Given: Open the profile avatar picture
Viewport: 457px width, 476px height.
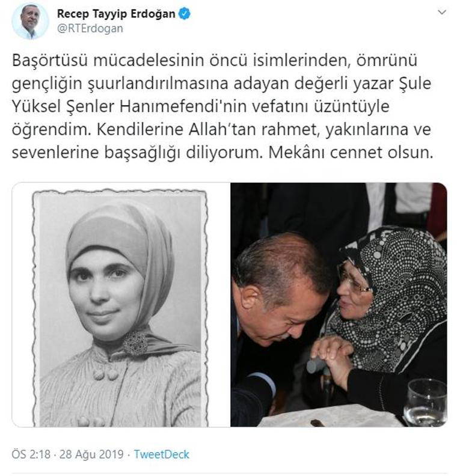Looking at the screenshot, I should [x=30, y=21].
